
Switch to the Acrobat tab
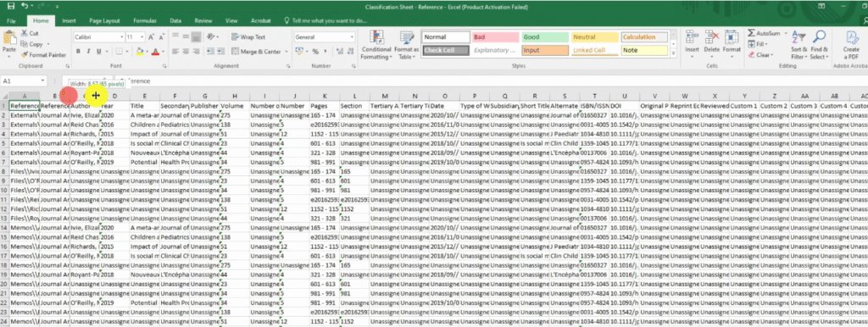pyautogui.click(x=260, y=20)
